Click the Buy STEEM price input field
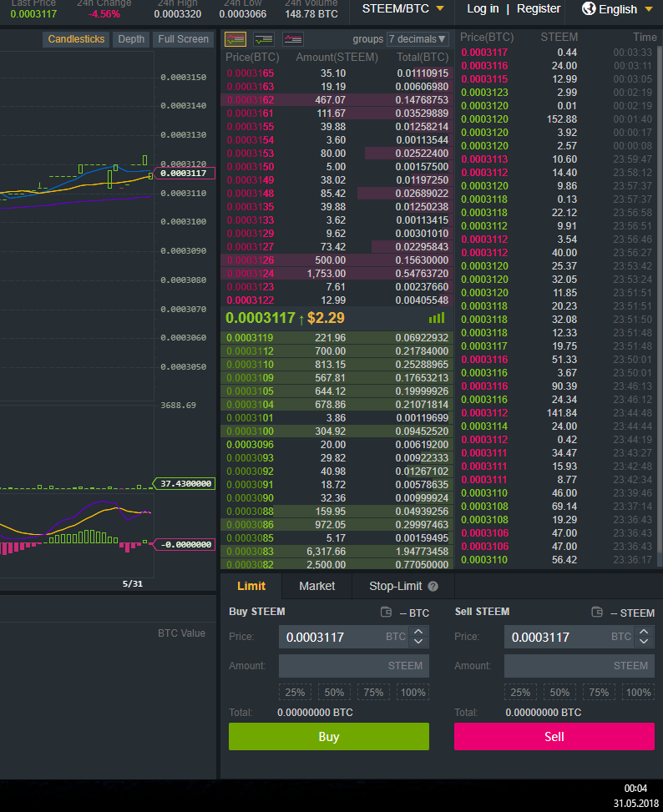 point(345,637)
